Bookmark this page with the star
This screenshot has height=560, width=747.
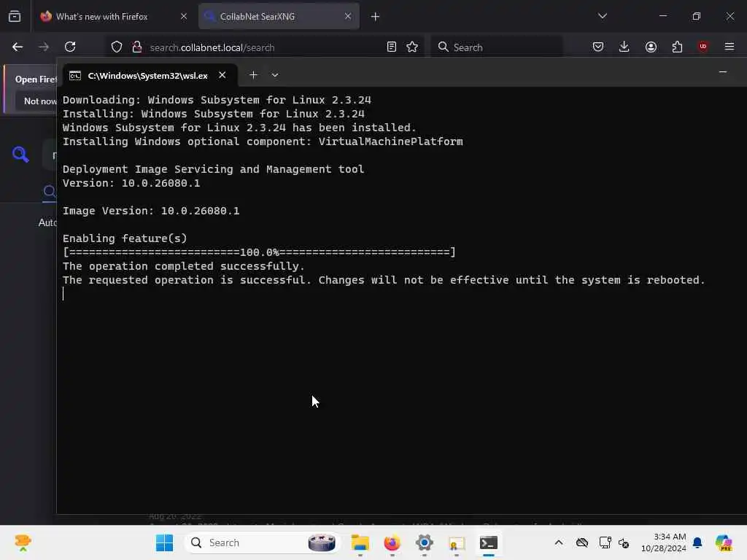click(412, 47)
